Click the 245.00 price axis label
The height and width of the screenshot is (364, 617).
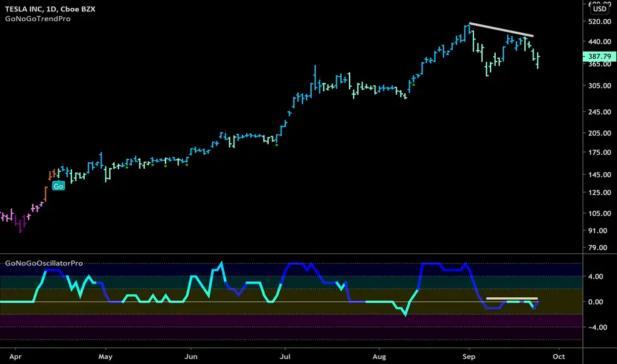pos(600,112)
